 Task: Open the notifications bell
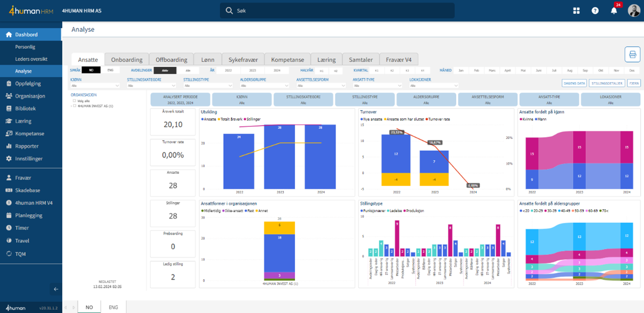click(x=614, y=11)
